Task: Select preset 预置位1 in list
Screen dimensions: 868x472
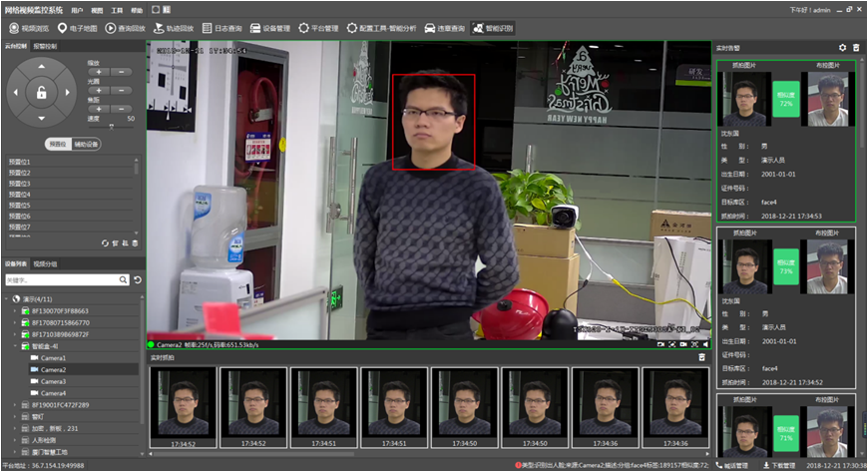Action: (70, 162)
